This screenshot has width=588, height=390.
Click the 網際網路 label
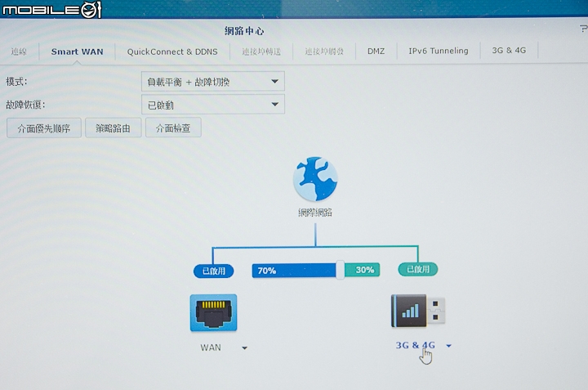pyautogui.click(x=315, y=213)
